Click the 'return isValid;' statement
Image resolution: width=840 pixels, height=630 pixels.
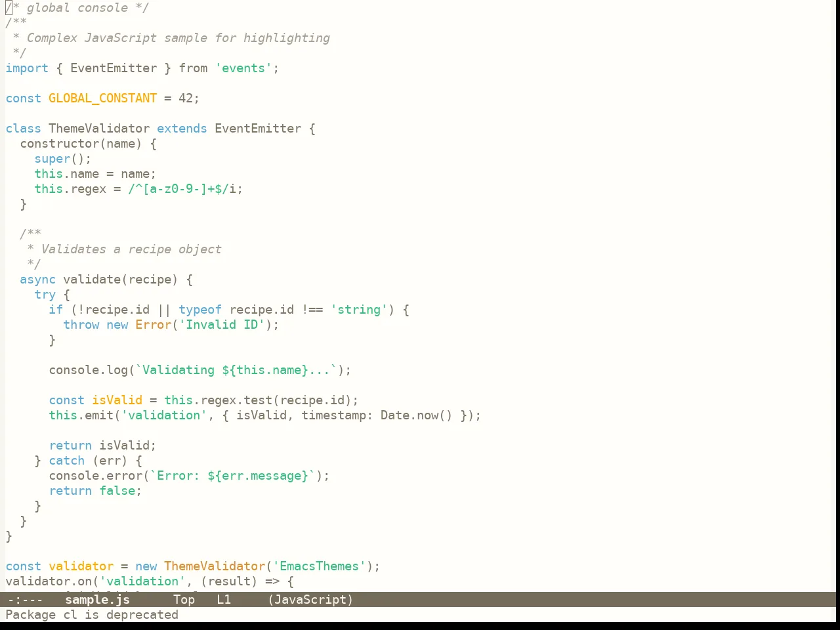[102, 445]
